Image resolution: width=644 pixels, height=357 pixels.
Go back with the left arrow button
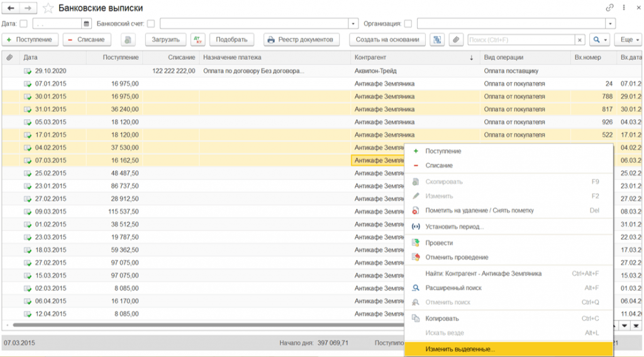pos(11,8)
